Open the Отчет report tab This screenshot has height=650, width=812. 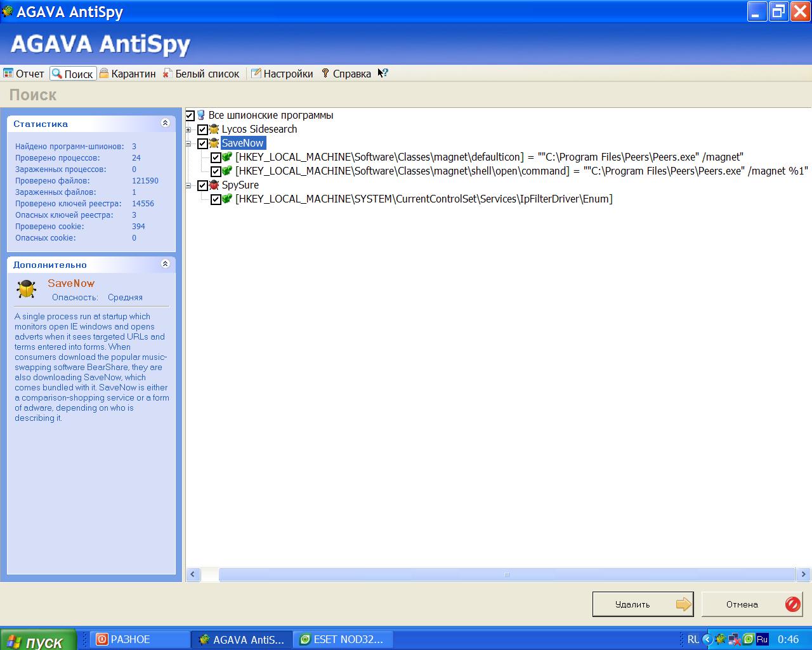pos(24,74)
